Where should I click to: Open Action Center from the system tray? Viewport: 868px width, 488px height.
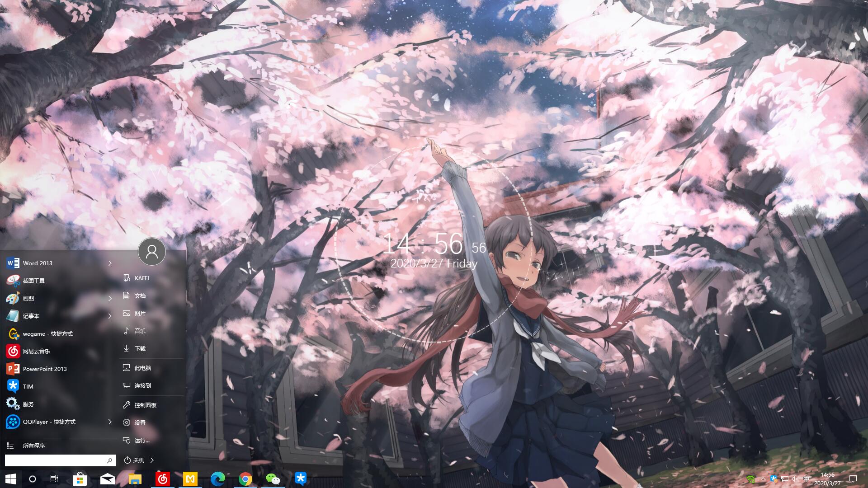853,479
